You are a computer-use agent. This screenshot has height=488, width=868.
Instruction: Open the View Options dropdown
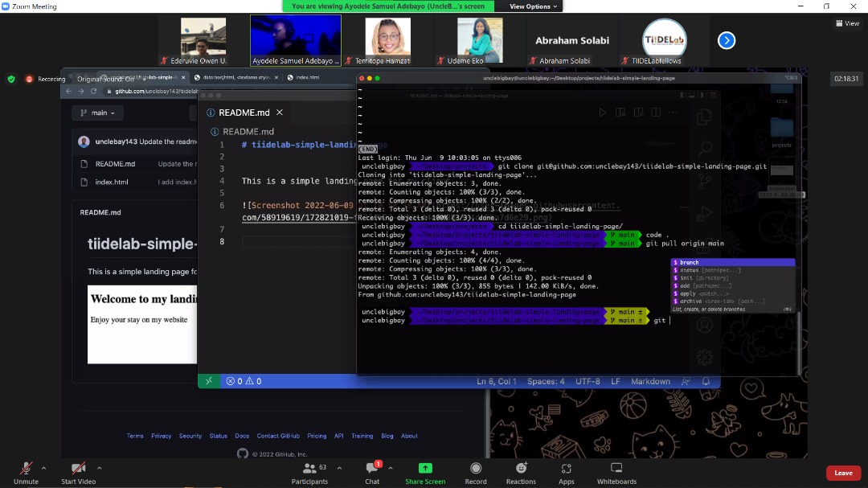533,6
